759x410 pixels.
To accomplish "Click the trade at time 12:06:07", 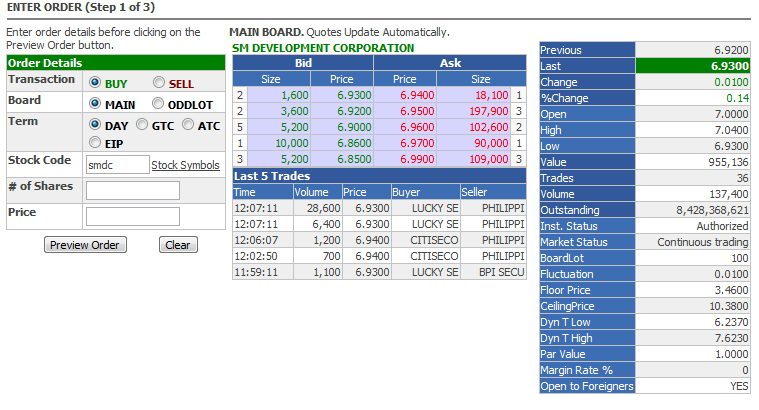I will pos(256,240).
